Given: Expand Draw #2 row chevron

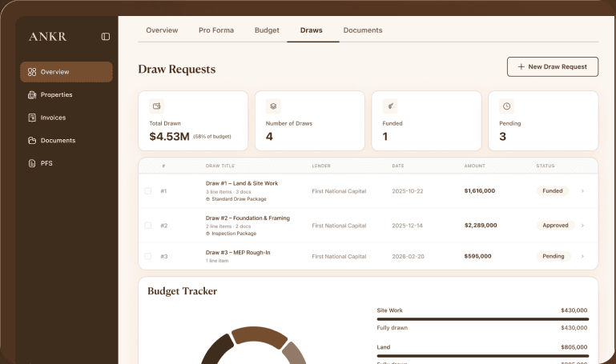Looking at the screenshot, I should pyautogui.click(x=582, y=226).
